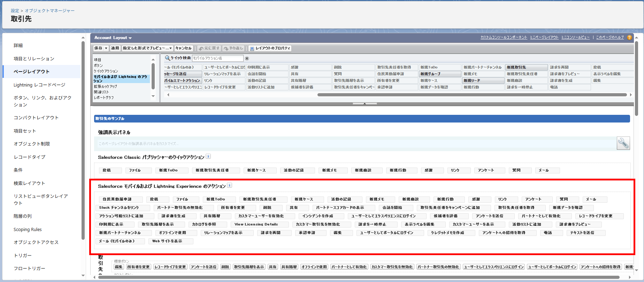Open ミニページレイアウト link
This screenshot has width=644, height=282.
(x=544, y=37)
